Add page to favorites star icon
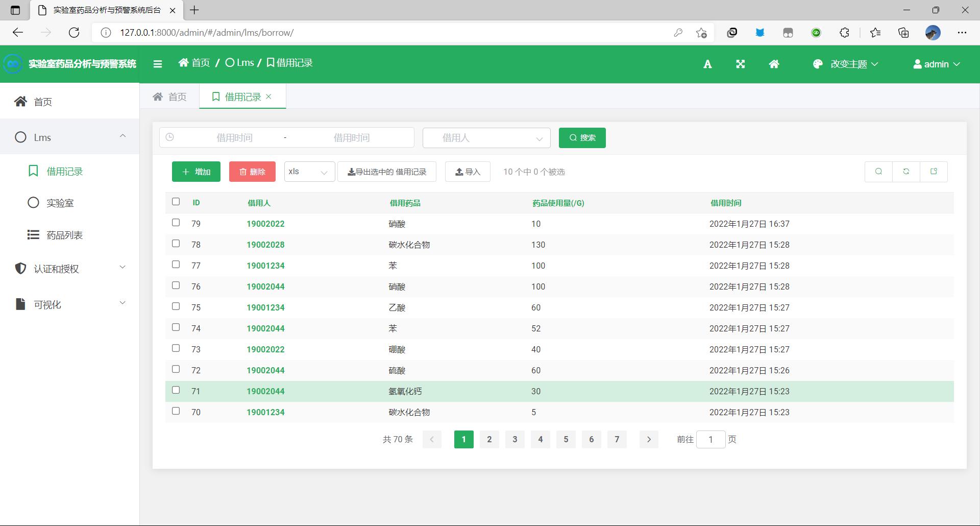Viewport: 980px width, 526px height. pos(701,33)
